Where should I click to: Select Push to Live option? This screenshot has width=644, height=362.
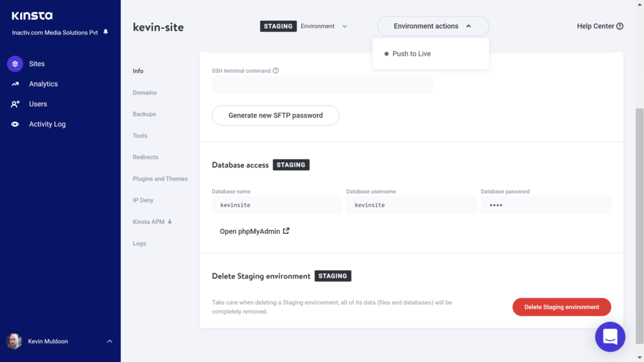(411, 54)
